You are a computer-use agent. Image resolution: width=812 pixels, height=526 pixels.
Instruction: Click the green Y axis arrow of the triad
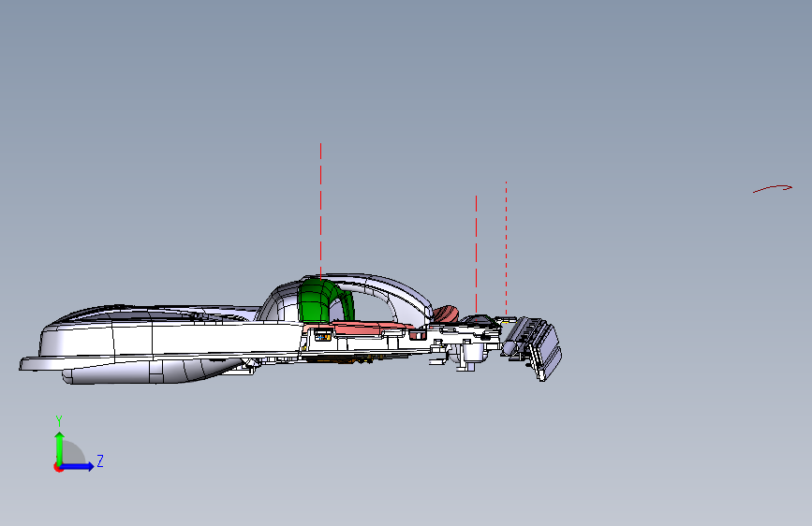[60, 449]
